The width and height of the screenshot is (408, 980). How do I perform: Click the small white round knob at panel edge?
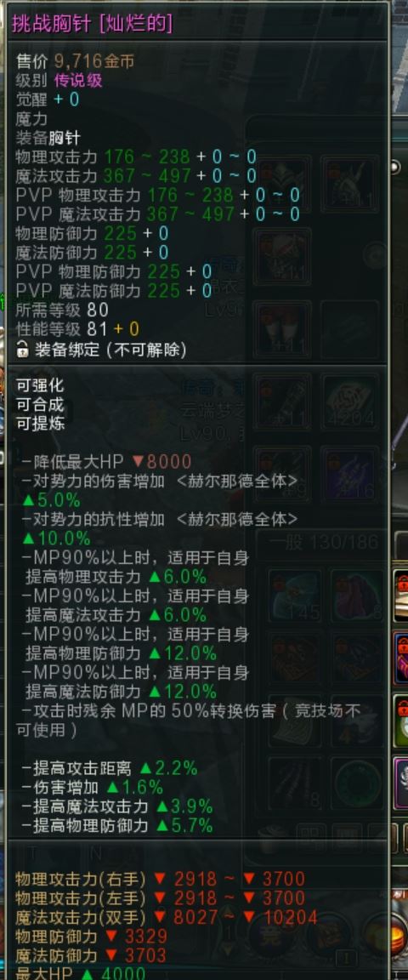395,167
